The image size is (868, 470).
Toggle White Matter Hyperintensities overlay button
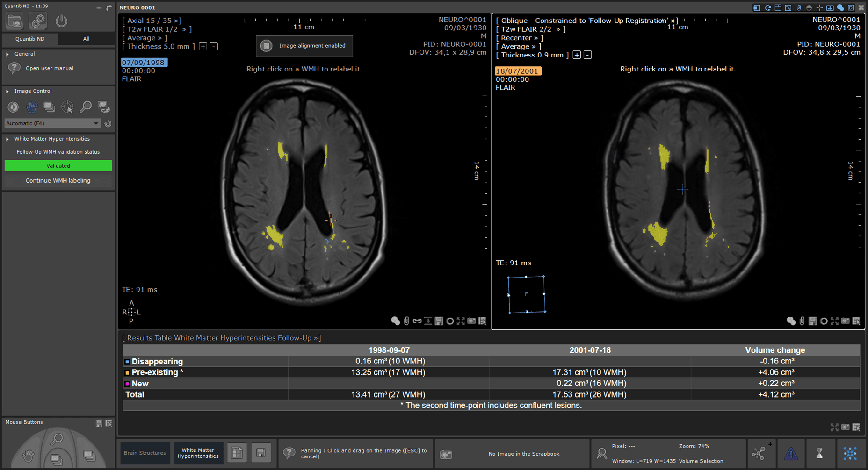pos(198,453)
